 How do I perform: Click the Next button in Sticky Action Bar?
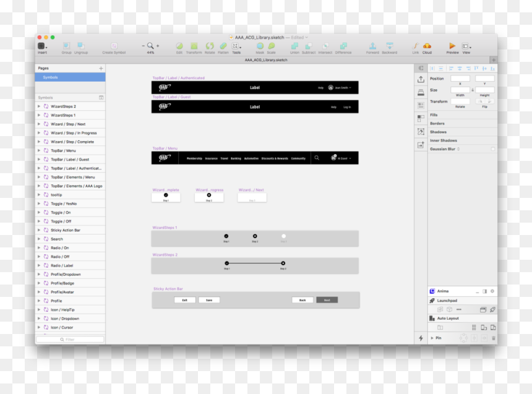tap(327, 300)
